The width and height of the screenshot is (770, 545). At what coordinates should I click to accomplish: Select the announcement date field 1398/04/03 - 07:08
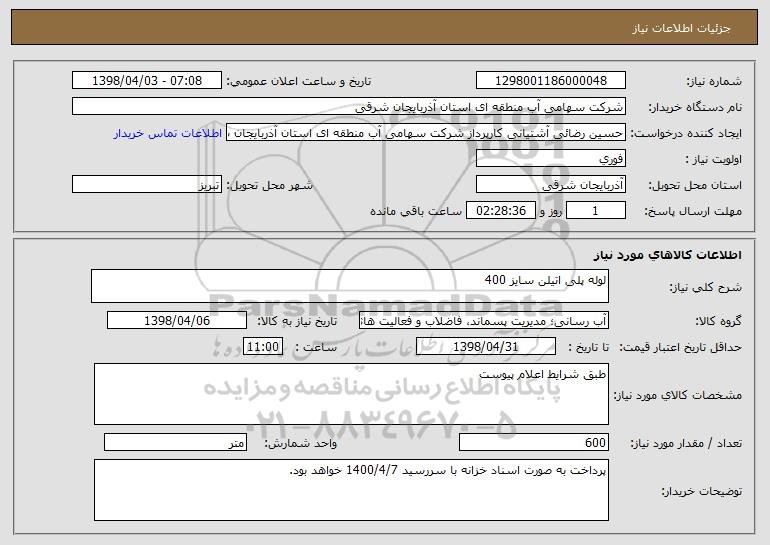(x=147, y=80)
